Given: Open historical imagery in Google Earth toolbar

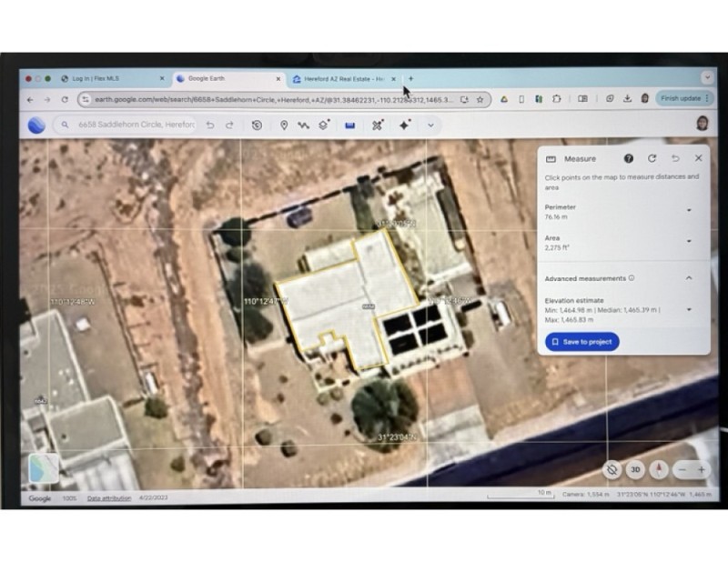Looking at the screenshot, I should tap(258, 126).
